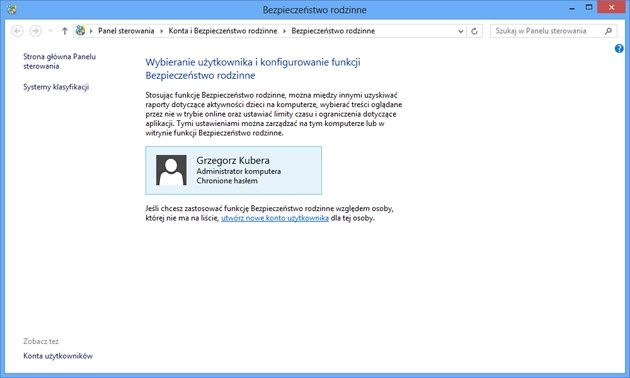The height and width of the screenshot is (378, 630).
Task: Select Bezpieczeństwo rodzinne breadcrumb
Action: point(333,31)
